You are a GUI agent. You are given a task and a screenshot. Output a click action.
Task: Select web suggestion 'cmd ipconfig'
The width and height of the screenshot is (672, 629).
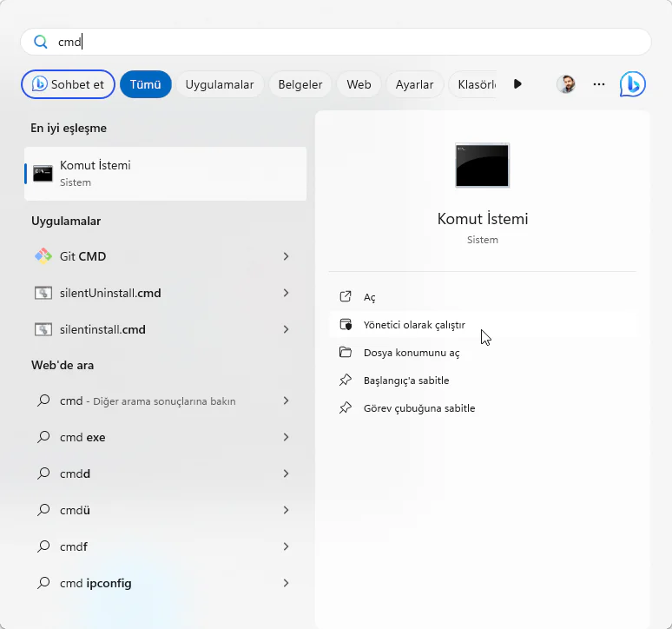tap(166, 583)
